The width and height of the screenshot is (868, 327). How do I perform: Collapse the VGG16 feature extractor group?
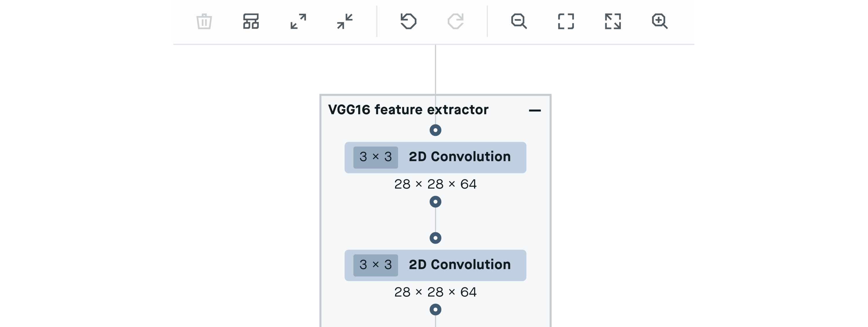click(535, 110)
